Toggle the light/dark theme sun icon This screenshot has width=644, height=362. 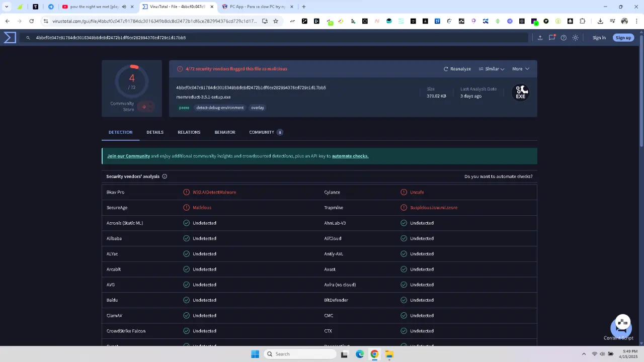coord(576,38)
